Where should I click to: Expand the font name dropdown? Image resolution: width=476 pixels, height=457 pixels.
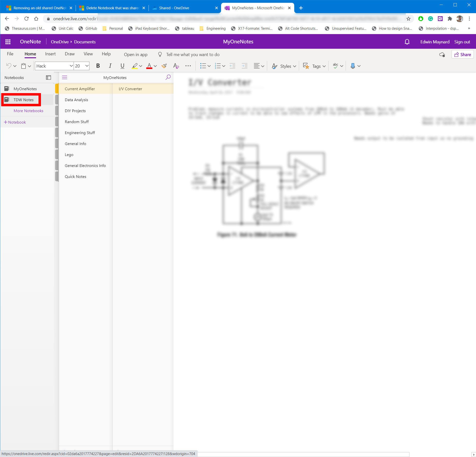71,66
